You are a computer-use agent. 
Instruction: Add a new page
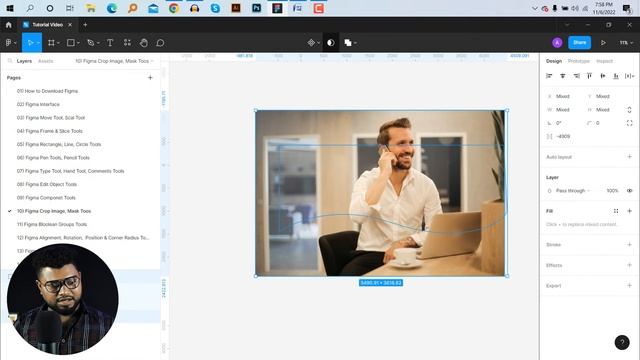(x=150, y=78)
